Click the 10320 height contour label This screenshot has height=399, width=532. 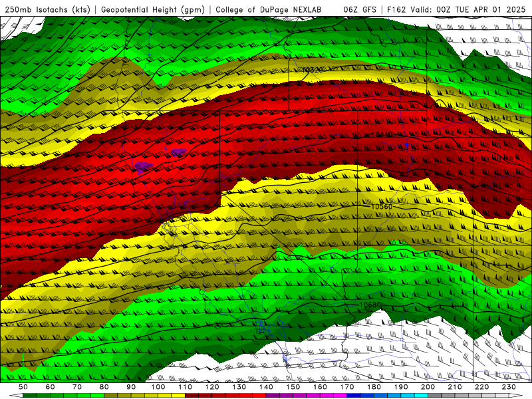(313, 70)
